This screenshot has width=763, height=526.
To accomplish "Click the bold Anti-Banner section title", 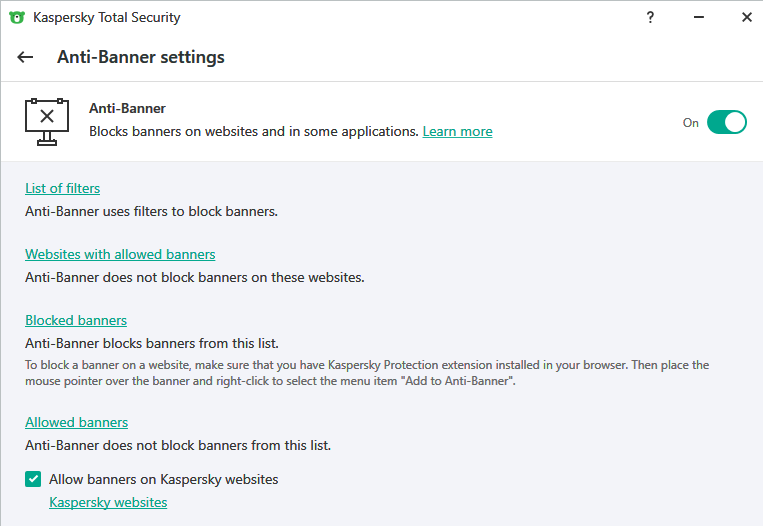I will tap(127, 108).
